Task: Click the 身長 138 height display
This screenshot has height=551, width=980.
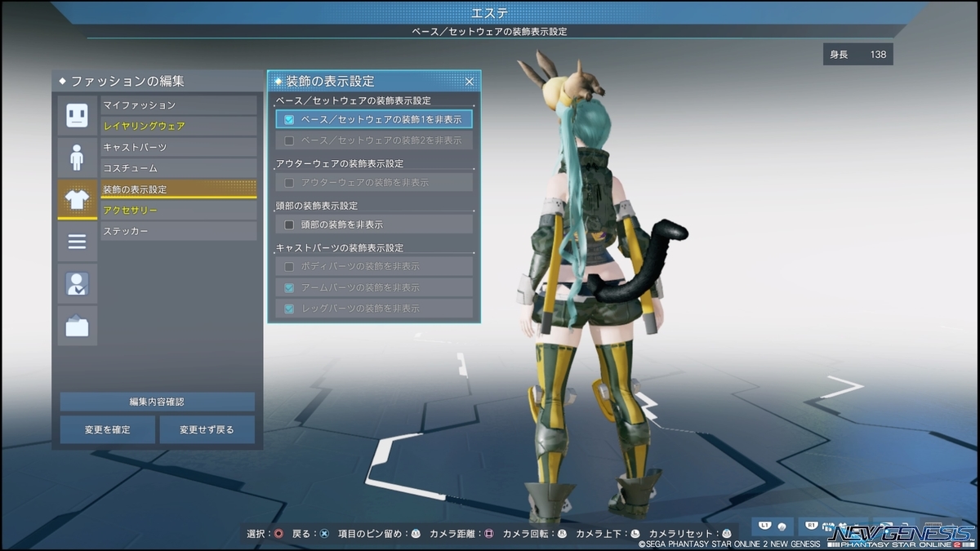Action: click(857, 55)
